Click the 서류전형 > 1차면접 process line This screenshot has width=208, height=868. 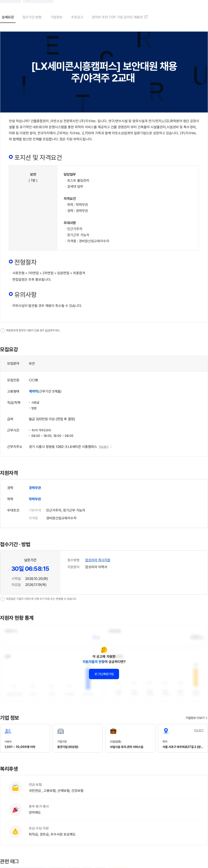click(x=49, y=273)
